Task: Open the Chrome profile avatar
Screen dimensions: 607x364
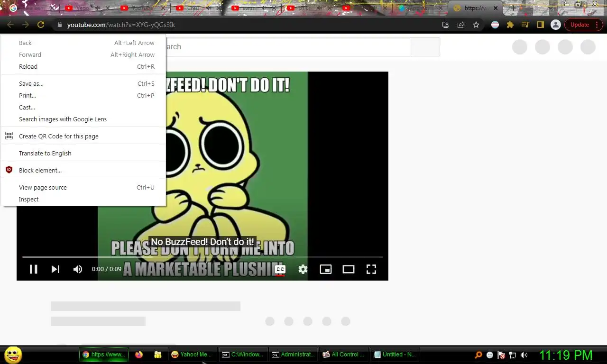Action: point(556,25)
